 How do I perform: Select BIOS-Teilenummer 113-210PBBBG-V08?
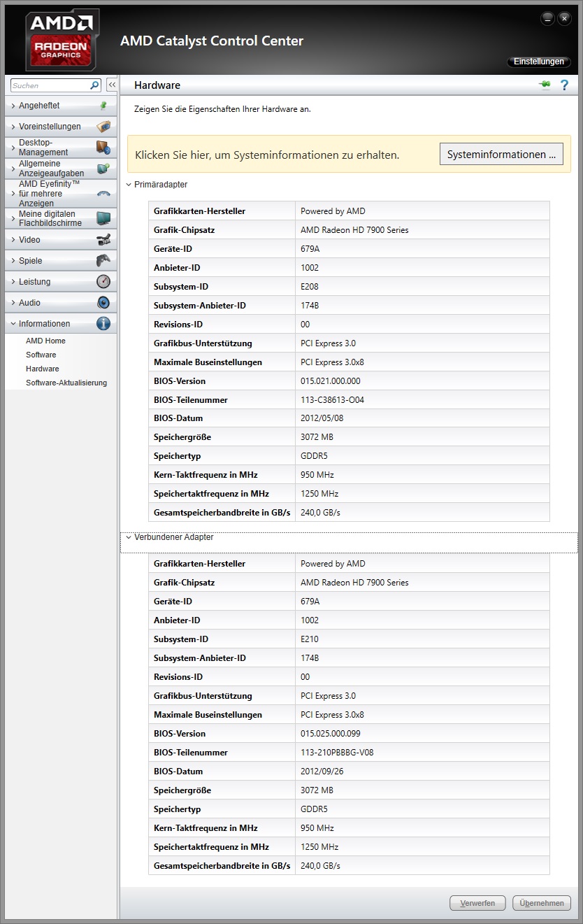point(336,753)
